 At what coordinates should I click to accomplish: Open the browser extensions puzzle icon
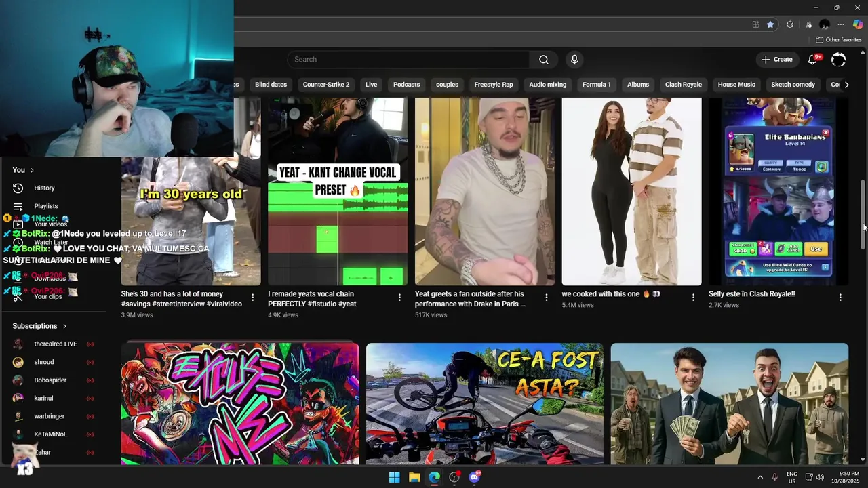[790, 24]
